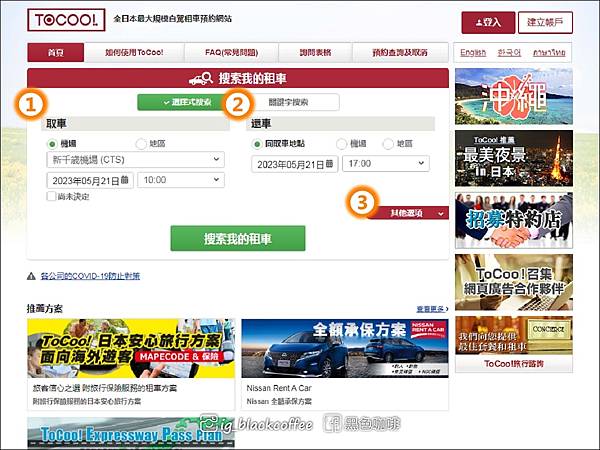Switch to 選擇式搜索 search mode
This screenshot has height=450, width=600.
[x=182, y=102]
